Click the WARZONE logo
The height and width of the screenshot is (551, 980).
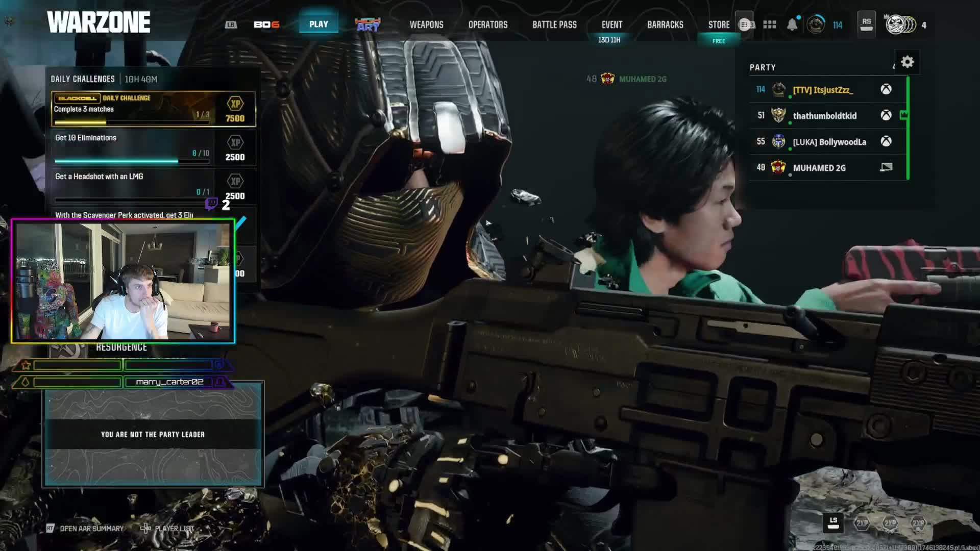[x=99, y=22]
